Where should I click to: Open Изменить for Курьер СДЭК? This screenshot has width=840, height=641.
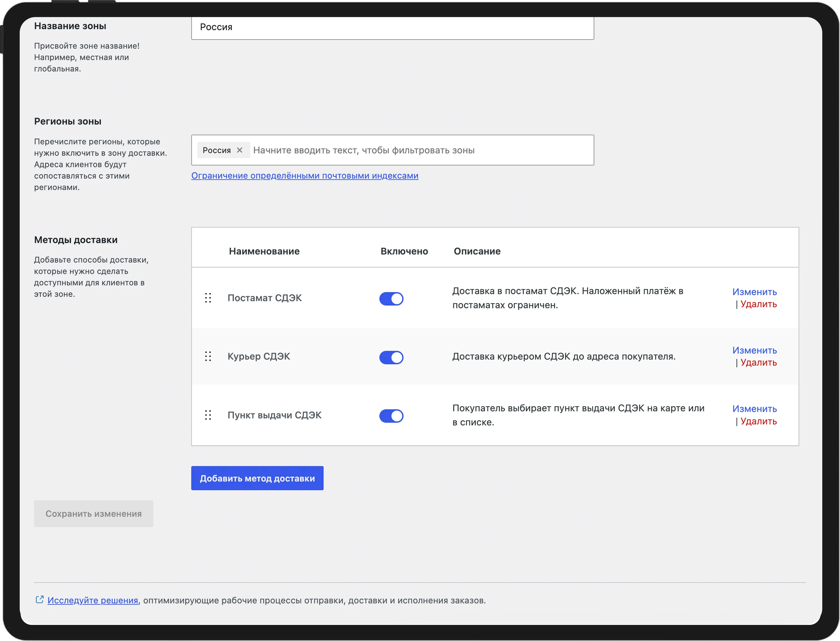pyautogui.click(x=754, y=350)
